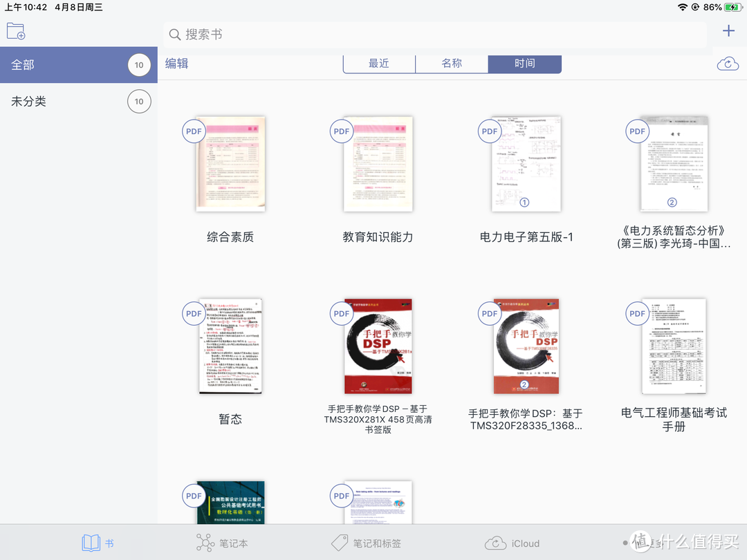Click the PDF badge on 电力系统暂态分析

click(x=638, y=131)
